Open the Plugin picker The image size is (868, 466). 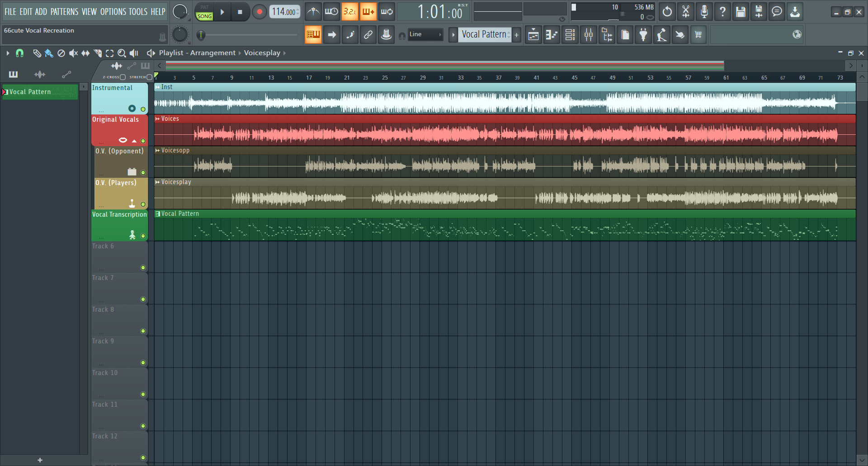point(642,34)
